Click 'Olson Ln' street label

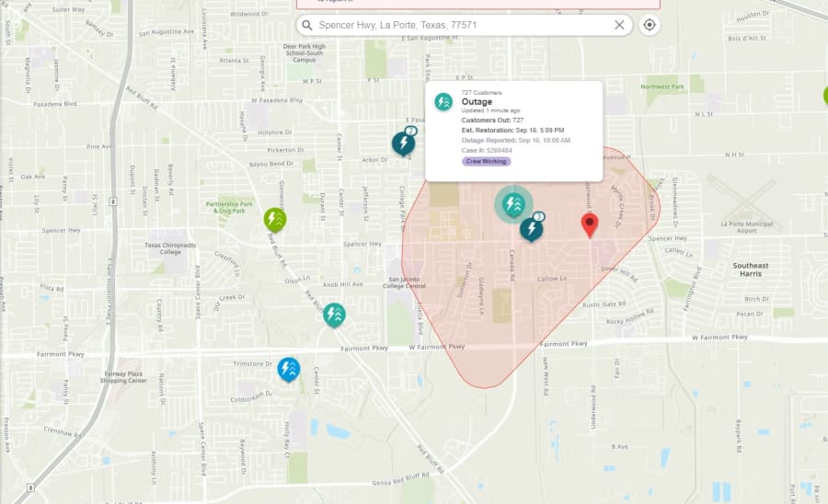click(297, 280)
